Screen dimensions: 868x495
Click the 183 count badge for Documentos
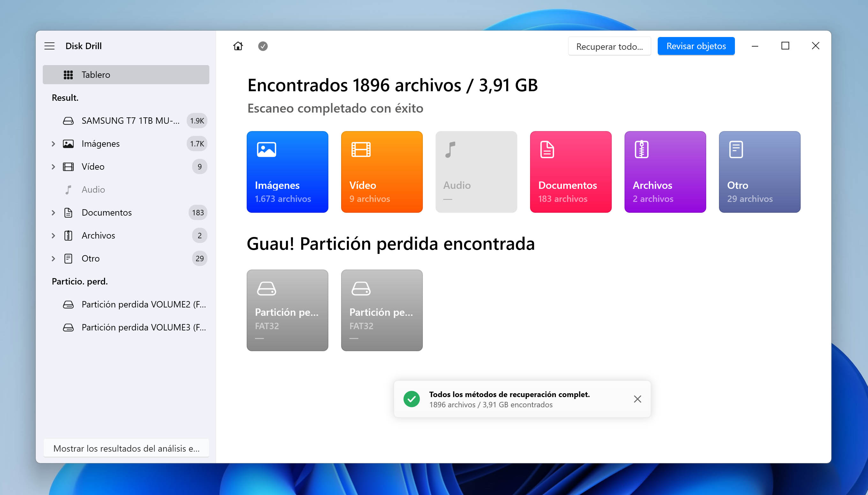198,212
